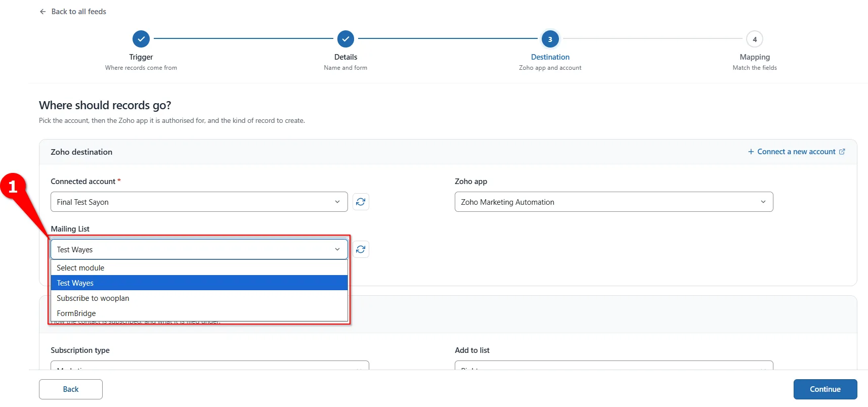868x407 pixels.
Task: Click the Zoho destination section title
Action: pos(81,152)
